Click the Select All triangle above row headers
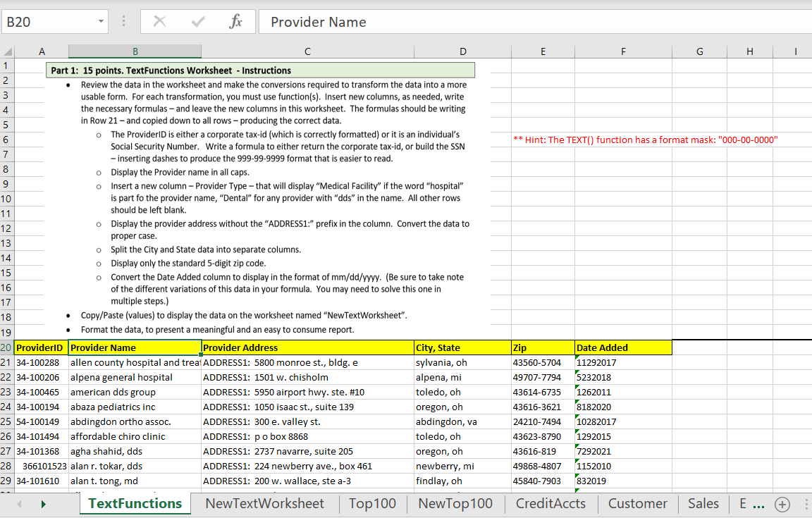Viewport: 812px width, 518px height. click(7, 50)
